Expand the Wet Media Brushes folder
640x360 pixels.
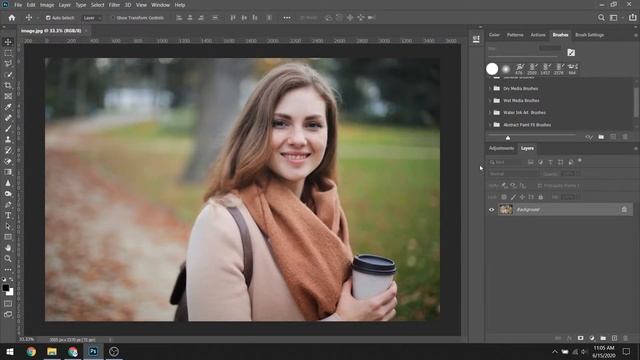(490, 100)
